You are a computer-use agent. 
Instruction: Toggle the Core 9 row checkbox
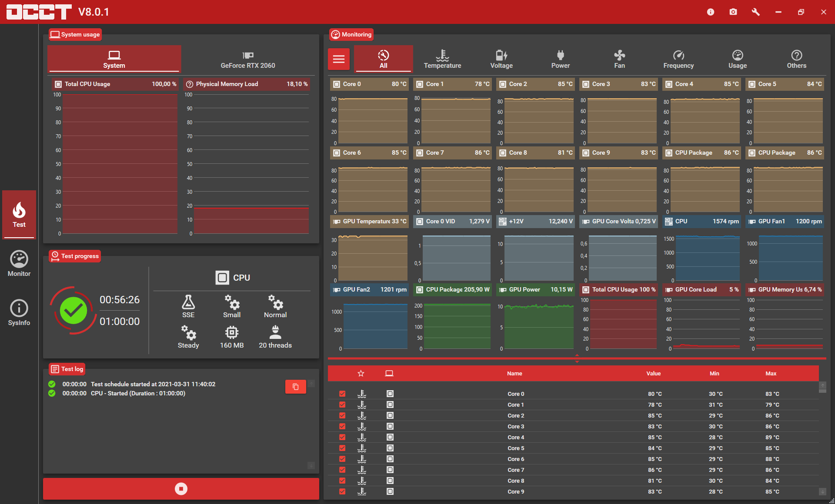342,491
